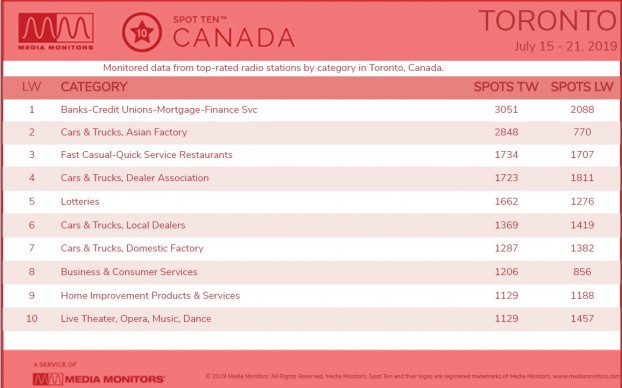The image size is (622, 388).
Task: Select the Lotteries category row
Action: [x=311, y=202]
